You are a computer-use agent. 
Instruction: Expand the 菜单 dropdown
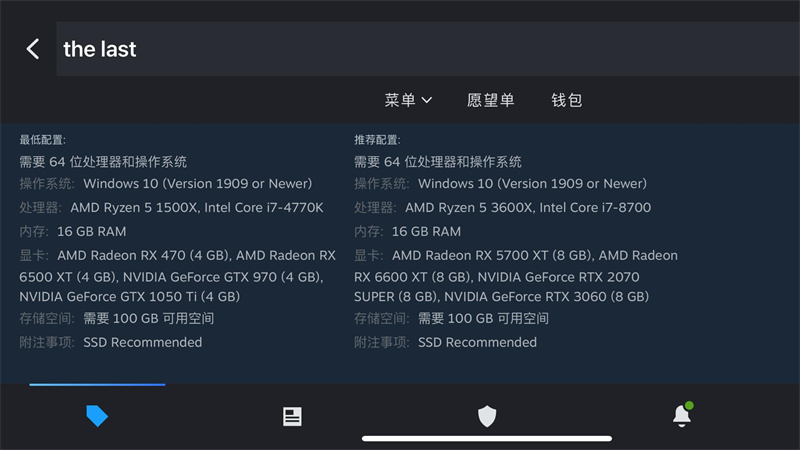point(408,100)
